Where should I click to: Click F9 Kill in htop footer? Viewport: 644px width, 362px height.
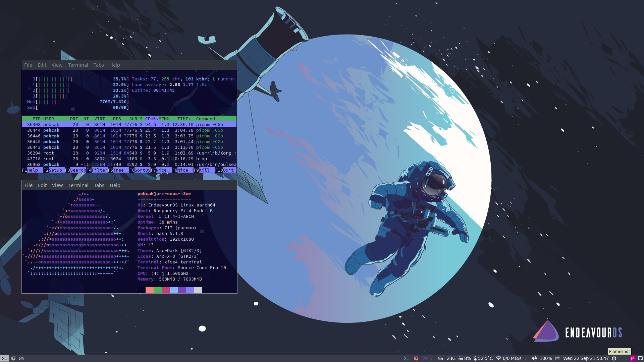tap(204, 170)
